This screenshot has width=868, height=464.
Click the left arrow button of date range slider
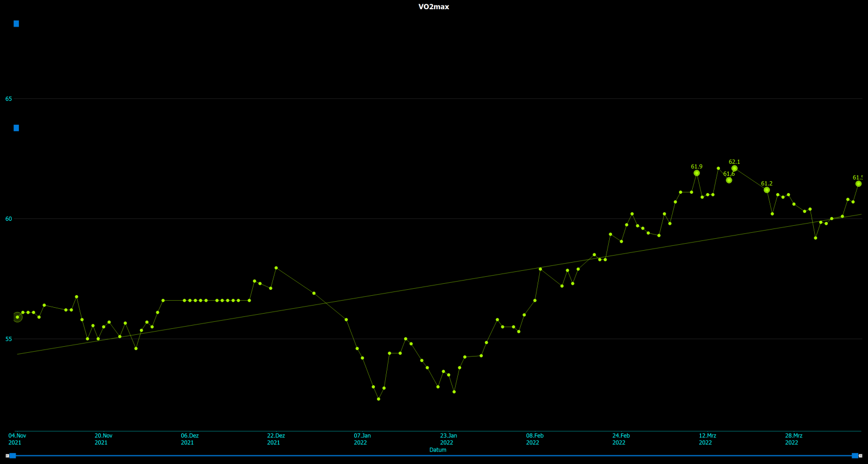pyautogui.click(x=7, y=456)
